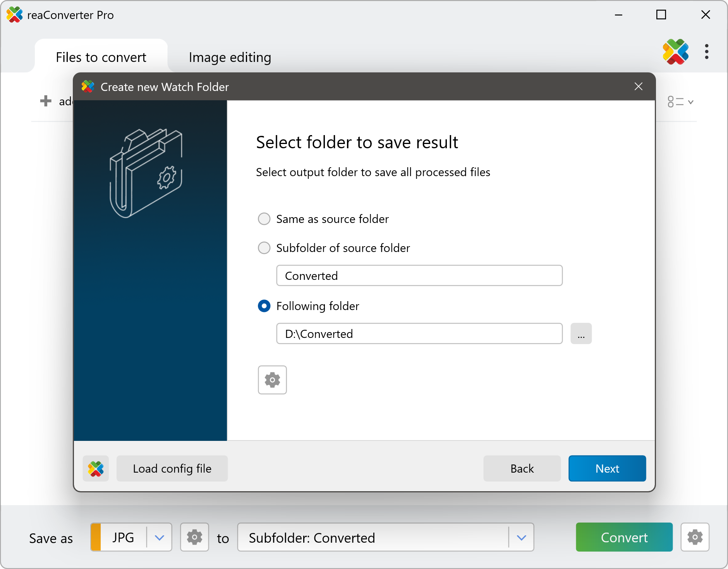This screenshot has width=728, height=569.
Task: Expand the JPG format dropdown arrow
Action: click(160, 537)
